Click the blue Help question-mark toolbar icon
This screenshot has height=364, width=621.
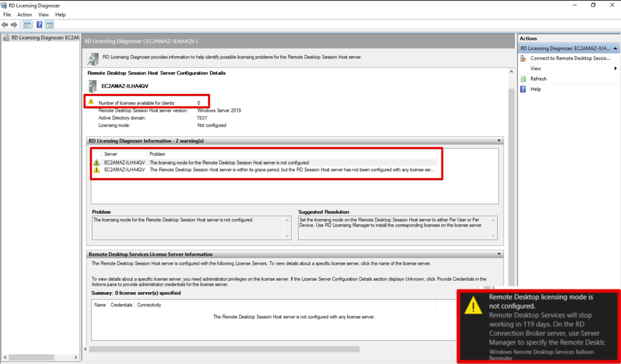tap(39, 25)
